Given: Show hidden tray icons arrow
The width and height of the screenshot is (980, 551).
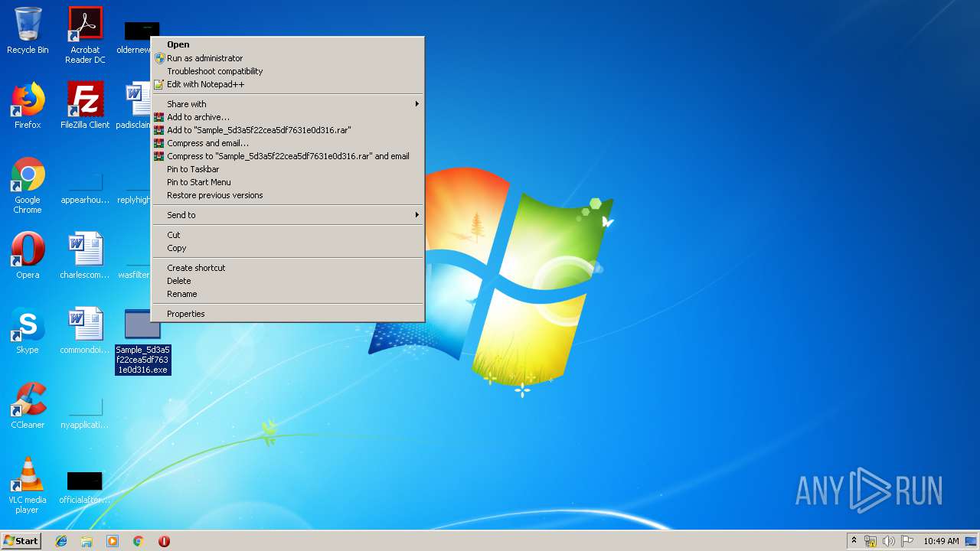Looking at the screenshot, I should 854,541.
